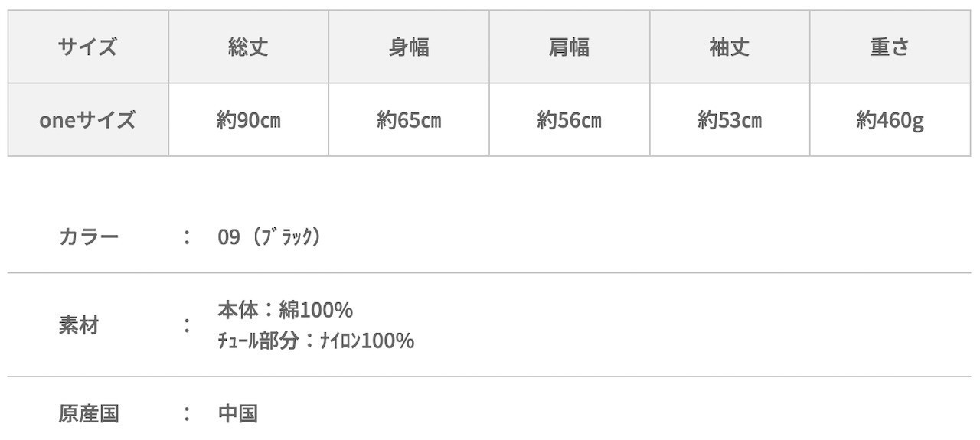Viewport: 980px width, 440px height.
Task: Click the サイズ header cell
Action: click(88, 47)
